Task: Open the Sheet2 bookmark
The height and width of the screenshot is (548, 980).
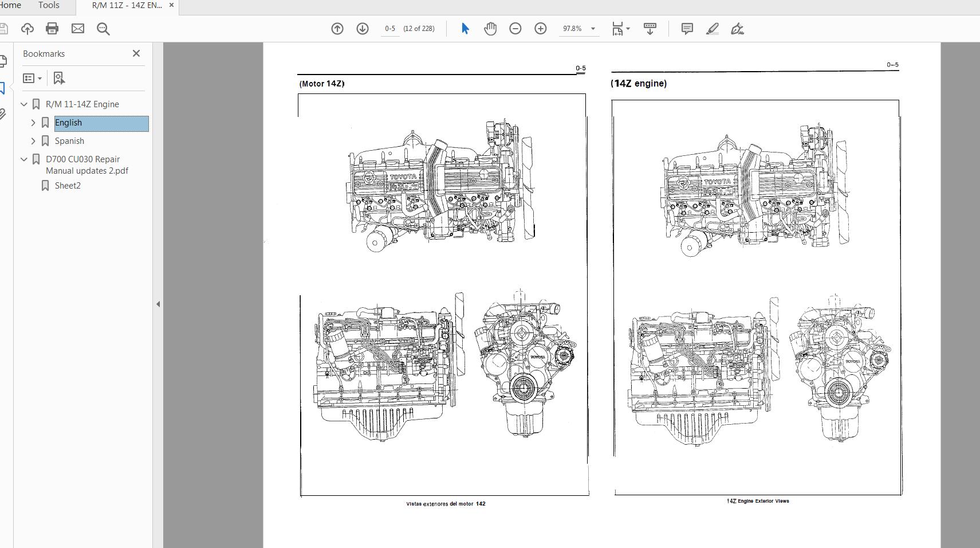Action: coord(68,186)
